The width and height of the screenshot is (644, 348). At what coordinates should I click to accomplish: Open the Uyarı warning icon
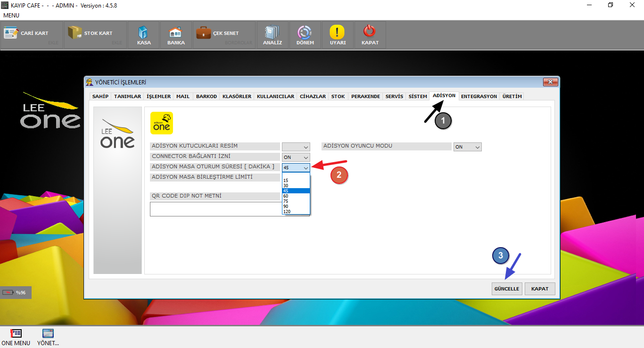(x=338, y=33)
